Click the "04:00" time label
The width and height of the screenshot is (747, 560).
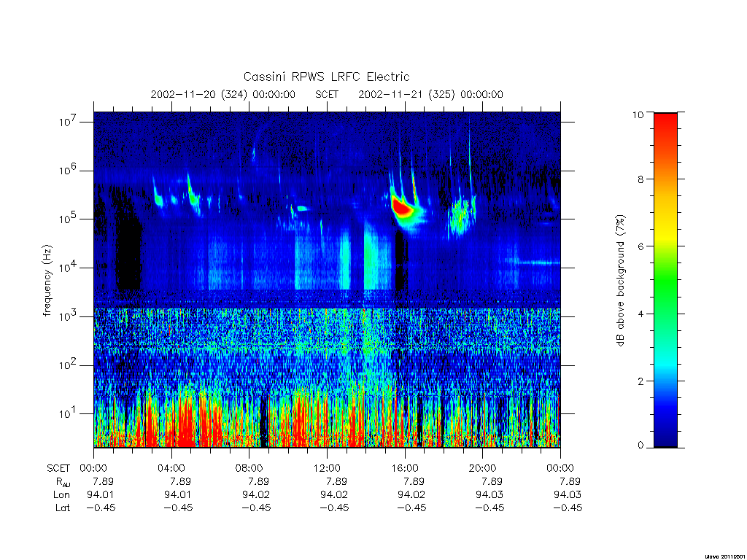171,468
